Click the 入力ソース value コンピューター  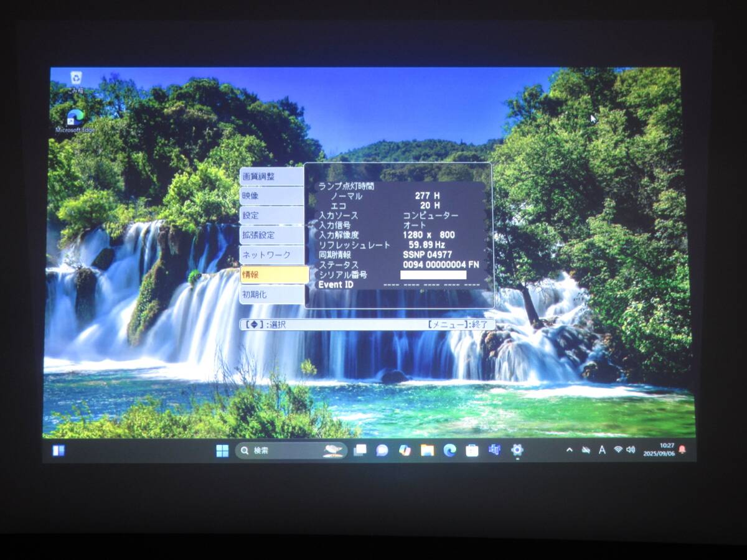coord(431,215)
